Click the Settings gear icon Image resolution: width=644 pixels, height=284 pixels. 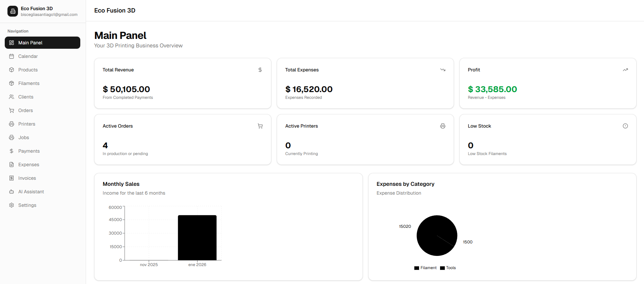pos(12,205)
